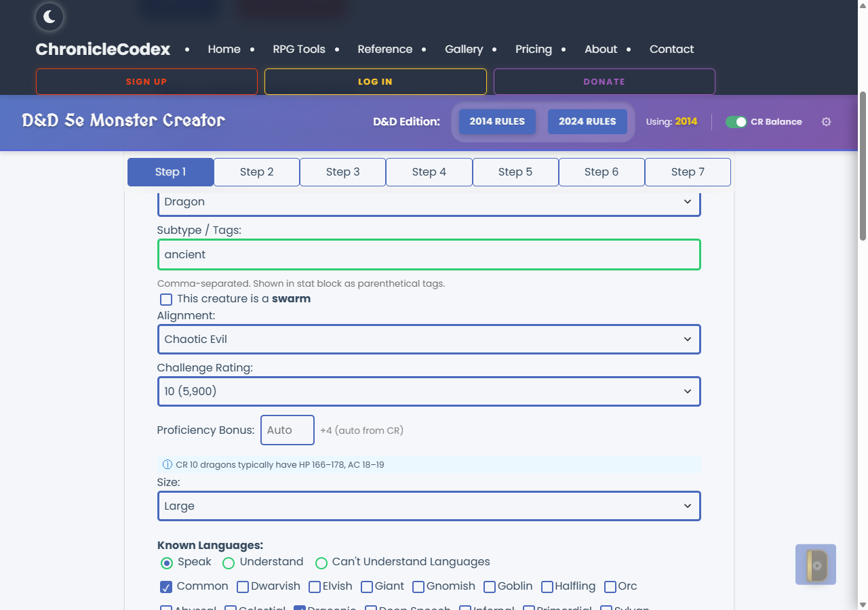The height and width of the screenshot is (610, 868).
Task: Switch to Step 3 tab
Action: (x=342, y=172)
